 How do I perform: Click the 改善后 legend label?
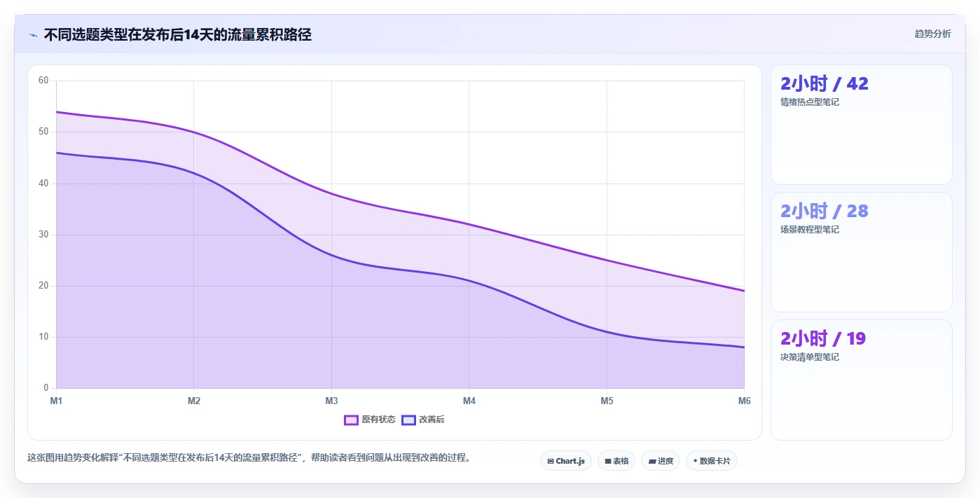coord(432,420)
